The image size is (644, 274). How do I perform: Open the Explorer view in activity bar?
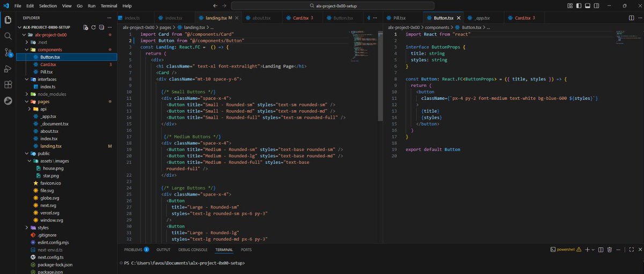[x=8, y=20]
